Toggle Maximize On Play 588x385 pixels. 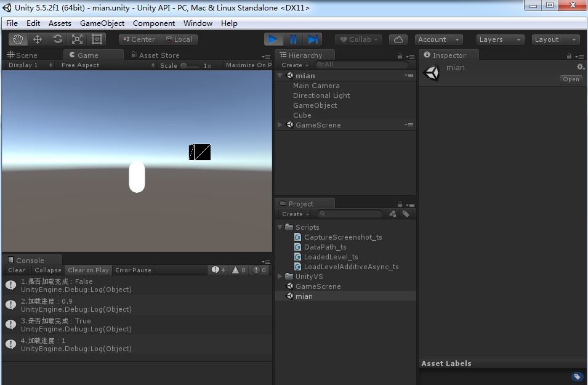point(248,65)
